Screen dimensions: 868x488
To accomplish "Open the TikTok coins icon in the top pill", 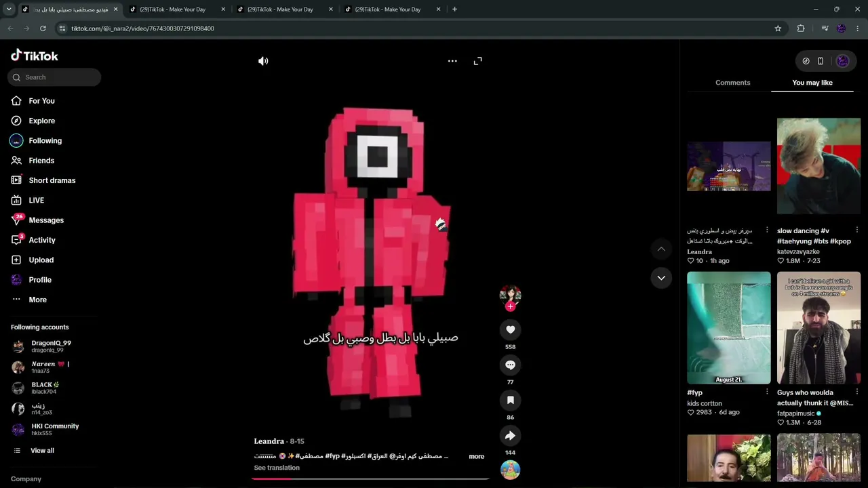I will tap(806, 61).
